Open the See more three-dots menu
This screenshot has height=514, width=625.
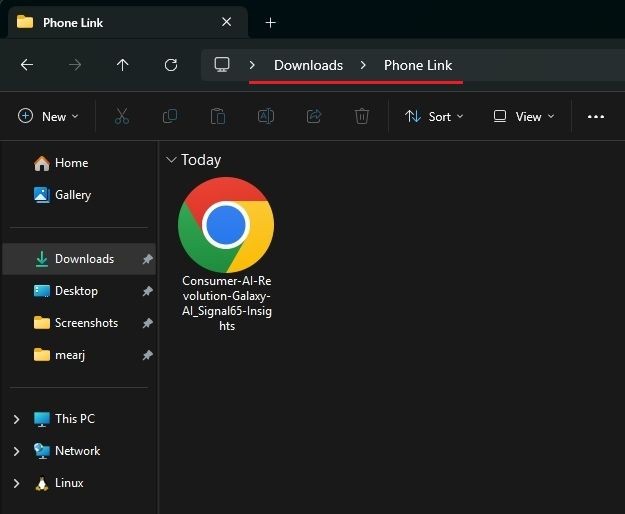pos(596,116)
